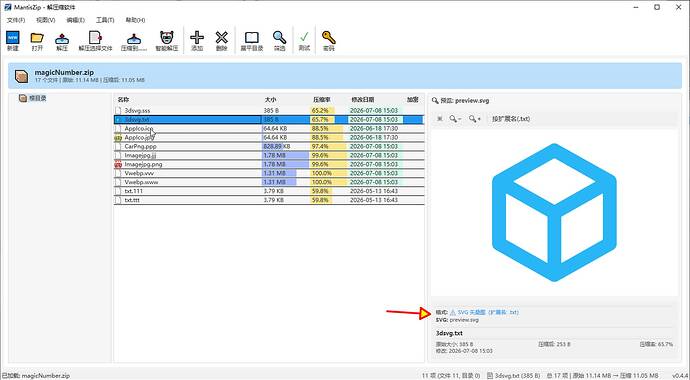Image resolution: width=690 pixels, height=380 pixels.
Task: Click the warning icon next to SVG format
Action: point(453,312)
